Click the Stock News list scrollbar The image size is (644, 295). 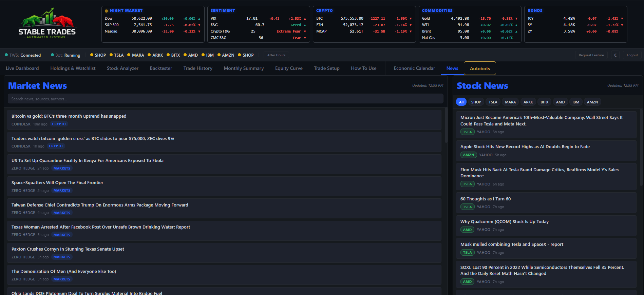[641, 147]
